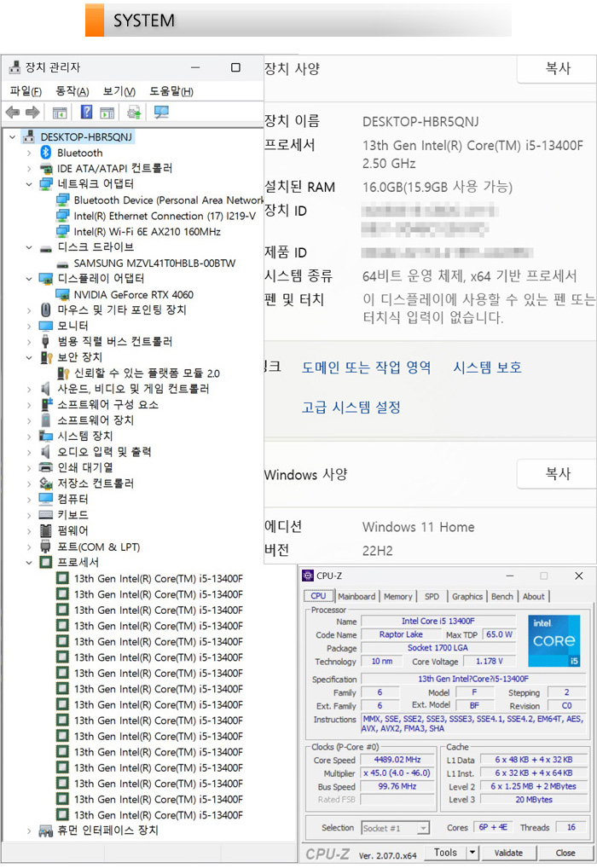The image size is (597, 868).
Task: Click the Code Name Raptor Lake field
Action: click(401, 634)
